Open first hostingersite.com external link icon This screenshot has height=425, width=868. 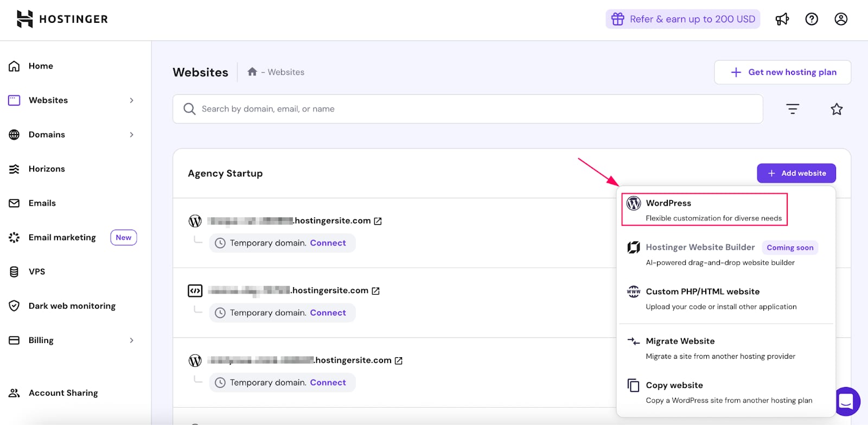pos(378,221)
